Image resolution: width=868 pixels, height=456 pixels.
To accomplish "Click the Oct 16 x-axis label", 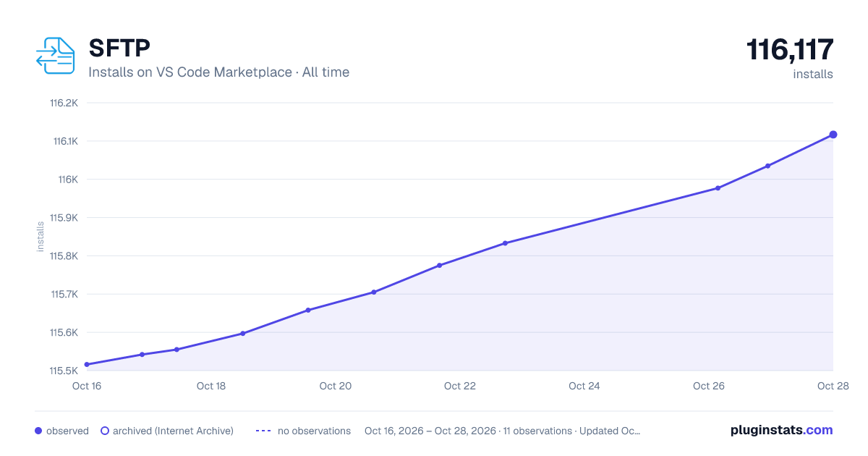I will pyautogui.click(x=87, y=386).
